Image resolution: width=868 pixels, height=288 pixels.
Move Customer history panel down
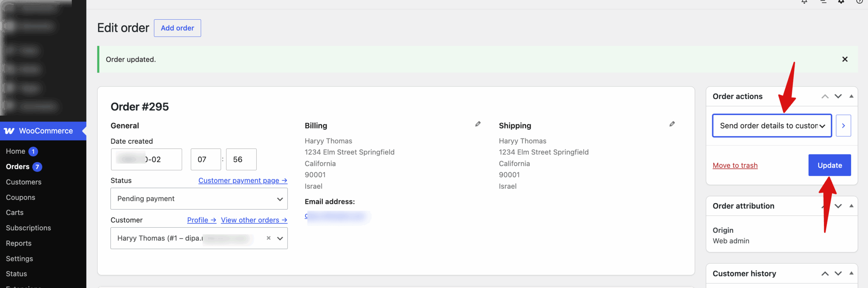[x=838, y=274]
